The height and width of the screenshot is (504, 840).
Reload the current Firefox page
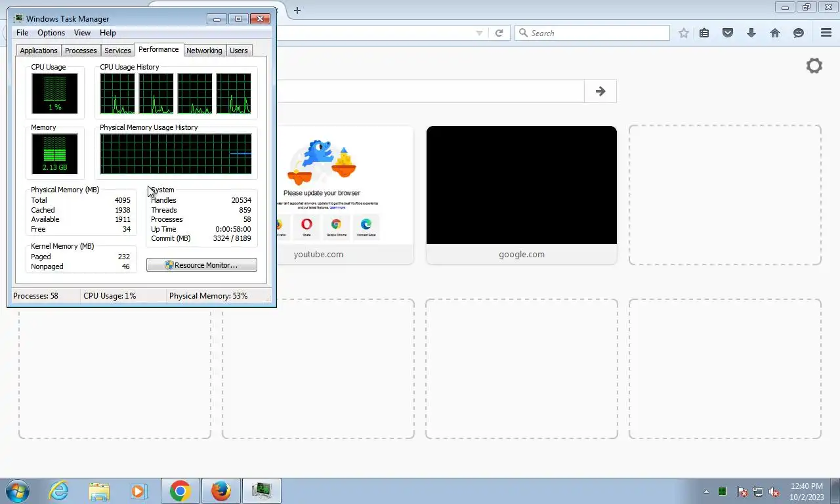499,33
